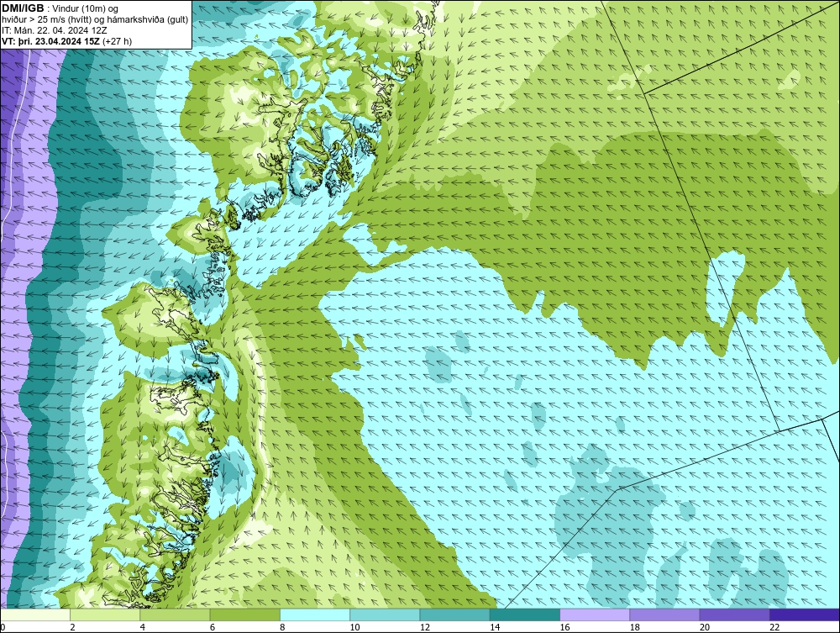Click the '16' label on the wind scale

[x=564, y=628]
